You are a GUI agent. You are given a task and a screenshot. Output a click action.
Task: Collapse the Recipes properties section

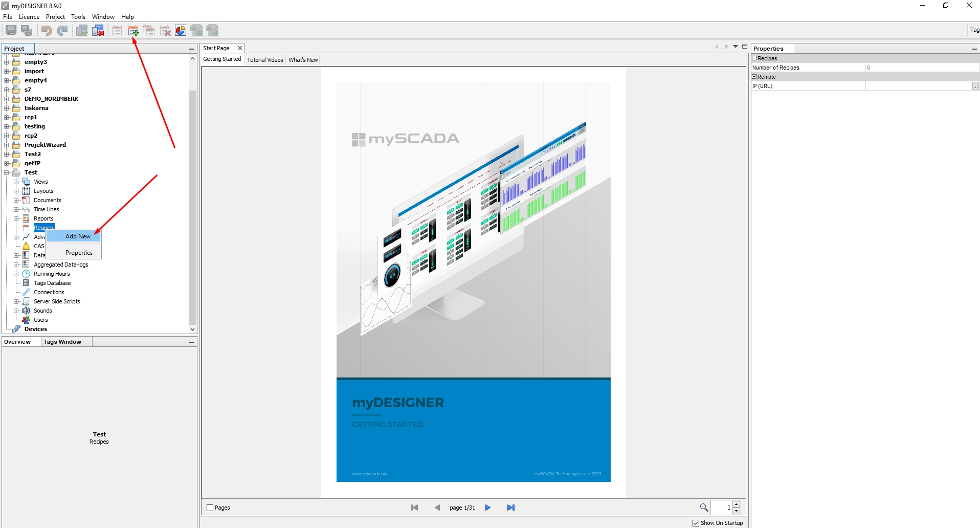click(754, 58)
